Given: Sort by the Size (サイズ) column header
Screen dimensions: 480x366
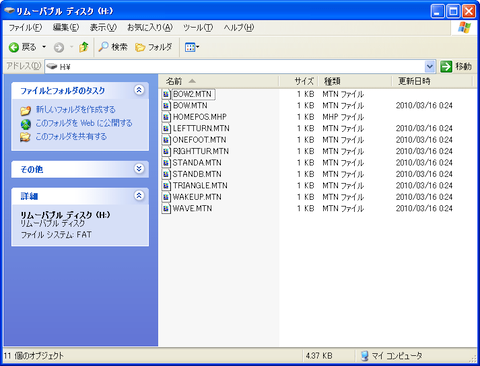Looking at the screenshot, I should pyautogui.click(x=298, y=81).
